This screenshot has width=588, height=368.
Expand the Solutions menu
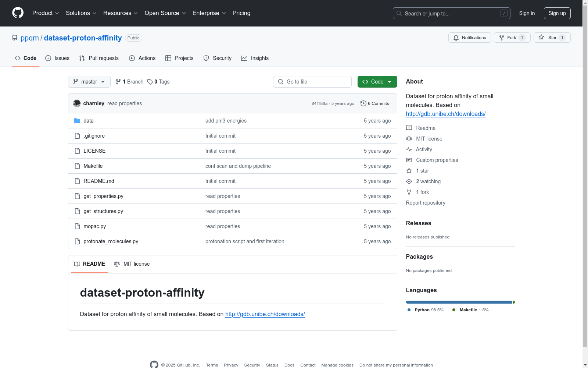click(81, 13)
